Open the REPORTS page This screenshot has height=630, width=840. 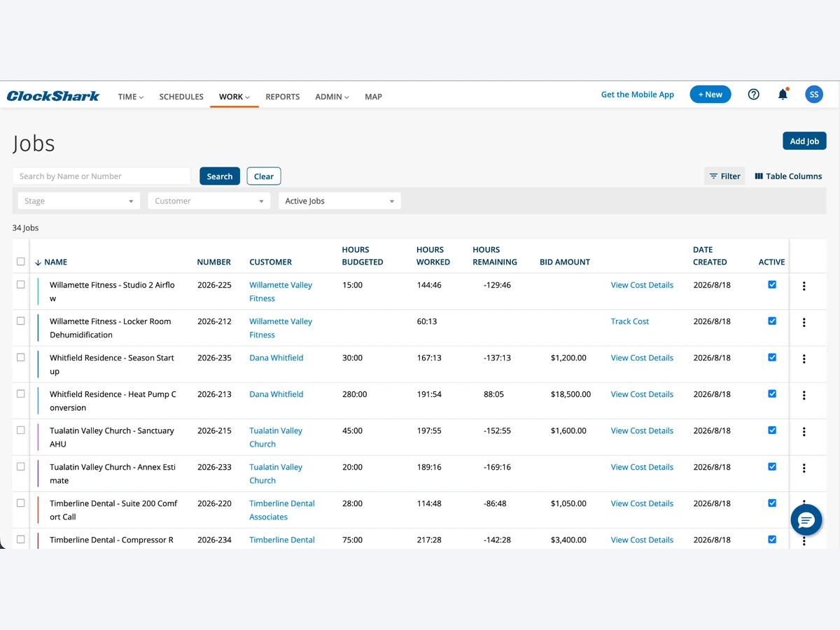283,97
